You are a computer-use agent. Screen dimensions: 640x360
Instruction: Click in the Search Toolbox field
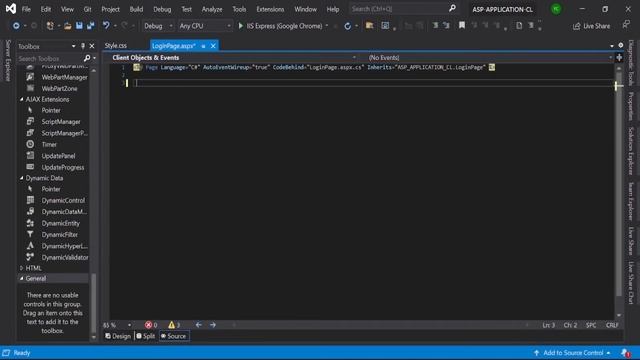pyautogui.click(x=49, y=59)
